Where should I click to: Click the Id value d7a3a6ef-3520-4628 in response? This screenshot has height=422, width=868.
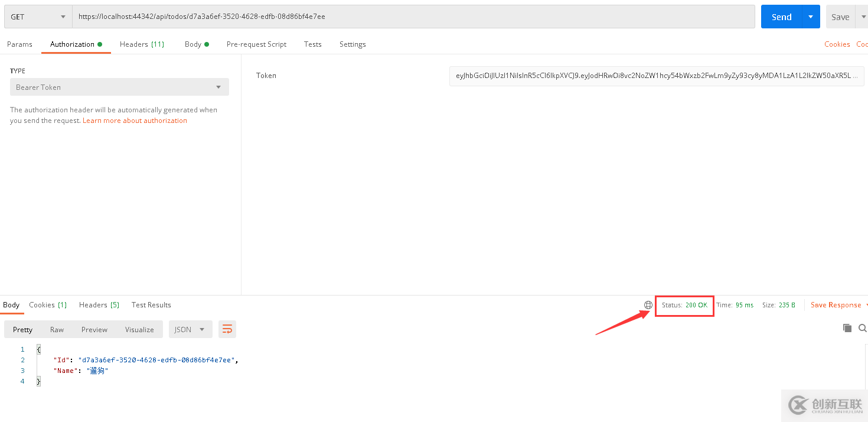[x=158, y=360]
